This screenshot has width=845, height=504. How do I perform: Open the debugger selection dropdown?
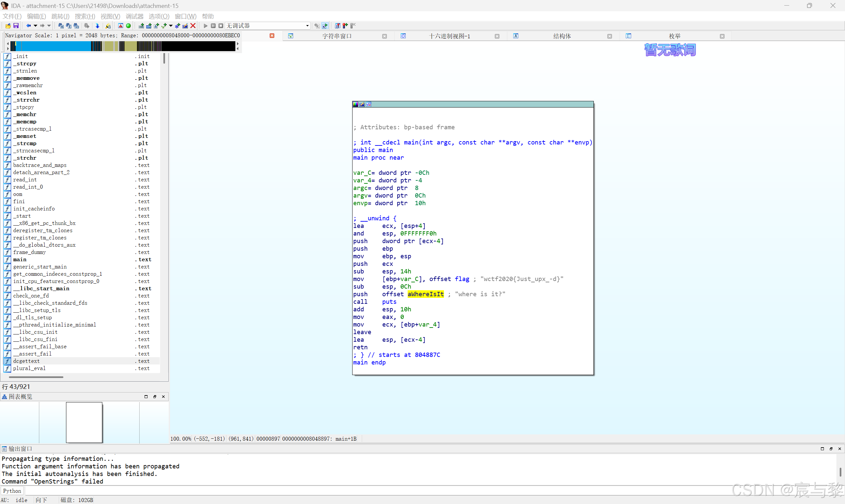[x=307, y=26]
